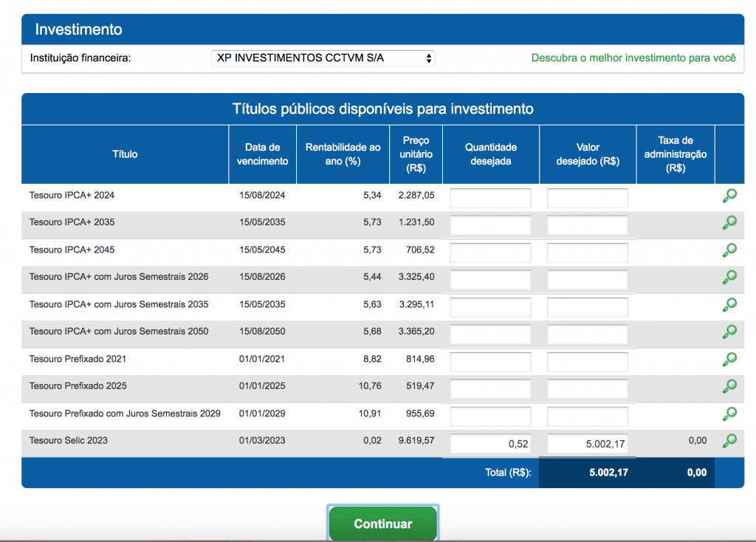The image size is (756, 542).
Task: Focus quantity field for Tesouro Prefixado 2021
Action: tap(490, 362)
